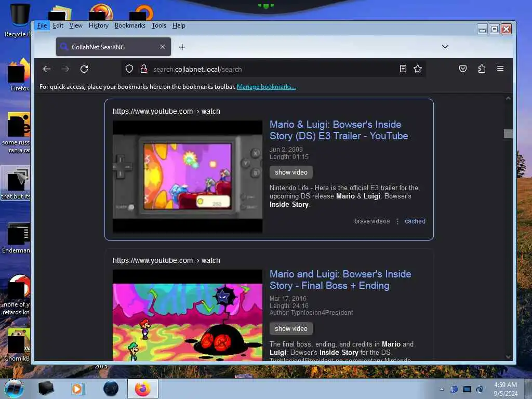The image size is (532, 399).
Task: Show video for the E3 Trailer result
Action: [x=291, y=172]
